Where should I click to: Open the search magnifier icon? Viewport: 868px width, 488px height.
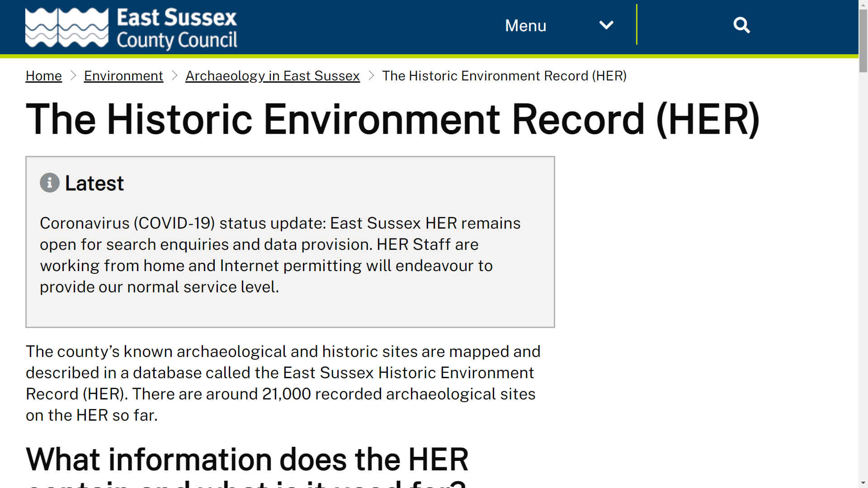click(x=741, y=25)
